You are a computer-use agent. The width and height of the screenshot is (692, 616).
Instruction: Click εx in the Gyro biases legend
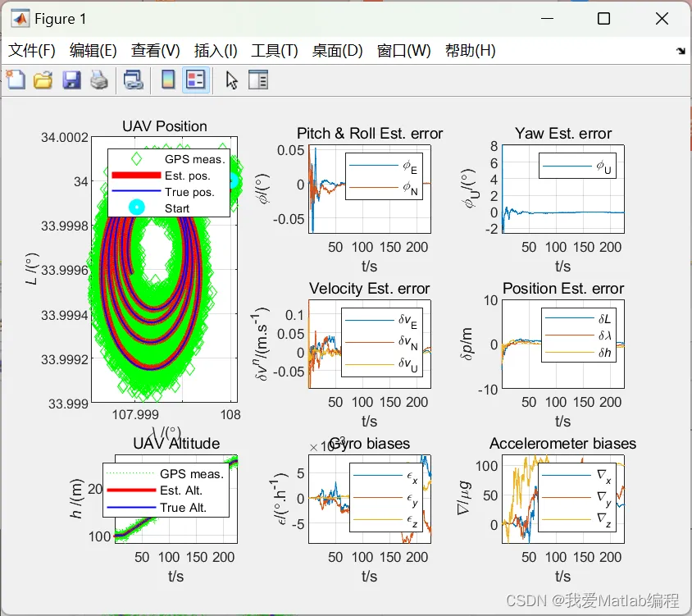point(412,477)
